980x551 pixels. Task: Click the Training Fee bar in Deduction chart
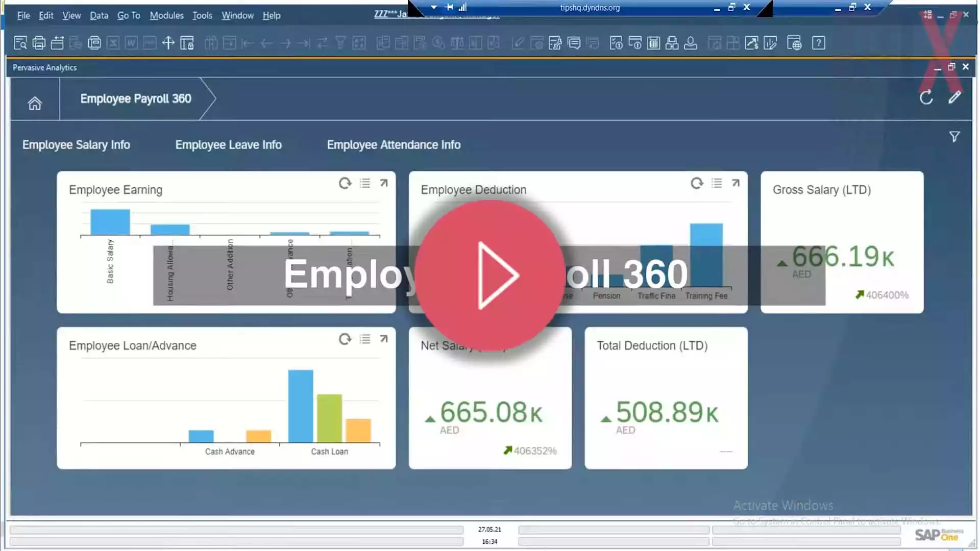pyautogui.click(x=706, y=255)
